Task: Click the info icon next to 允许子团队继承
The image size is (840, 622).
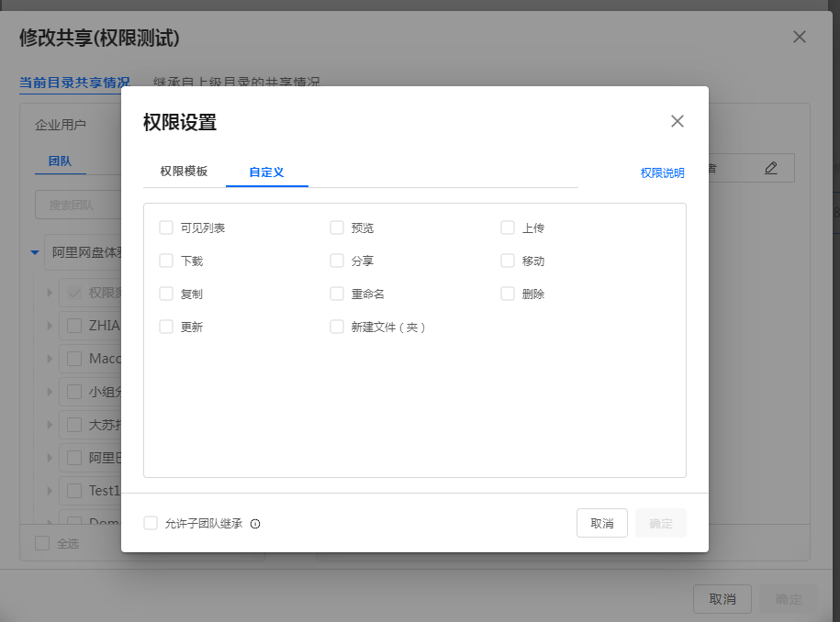Action: click(x=255, y=524)
